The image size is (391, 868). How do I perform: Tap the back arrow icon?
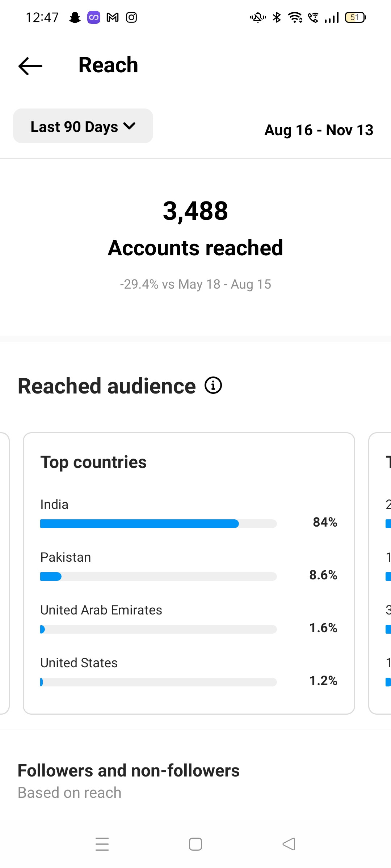[30, 66]
